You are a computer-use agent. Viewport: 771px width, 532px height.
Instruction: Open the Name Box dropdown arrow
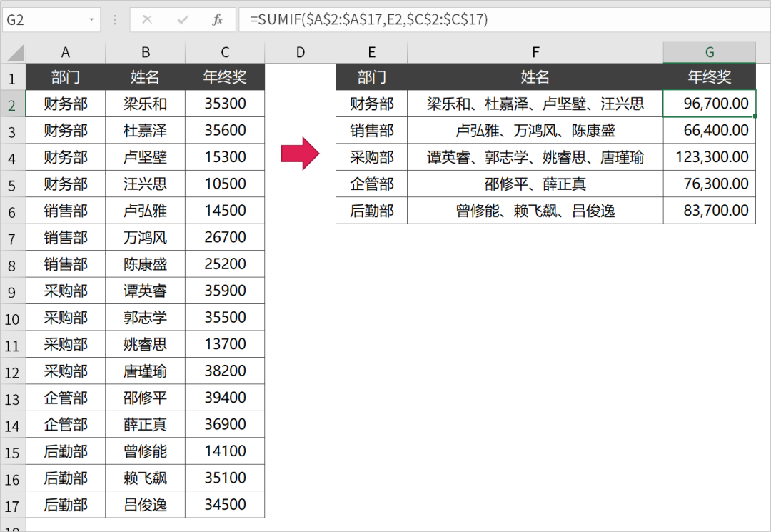pos(91,20)
